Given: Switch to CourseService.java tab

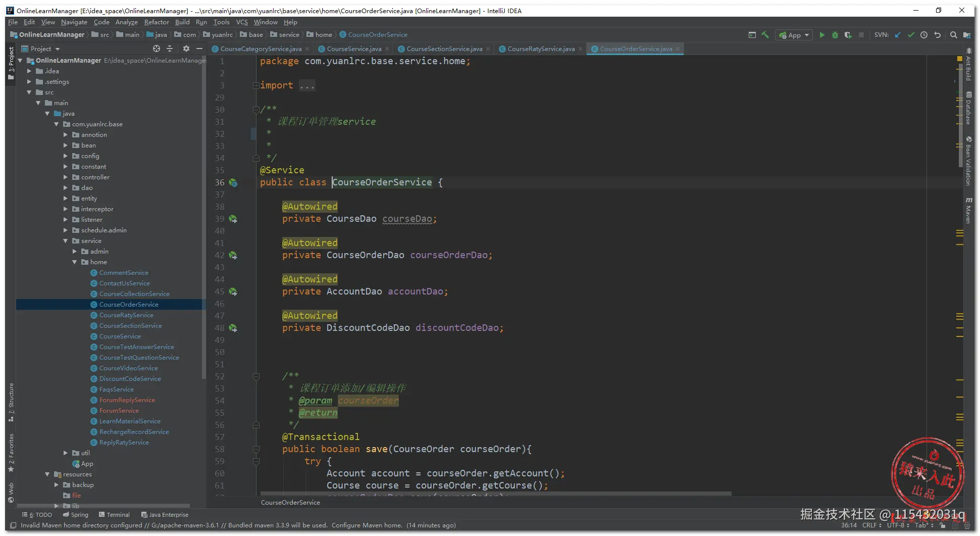Looking at the screenshot, I should [x=353, y=49].
